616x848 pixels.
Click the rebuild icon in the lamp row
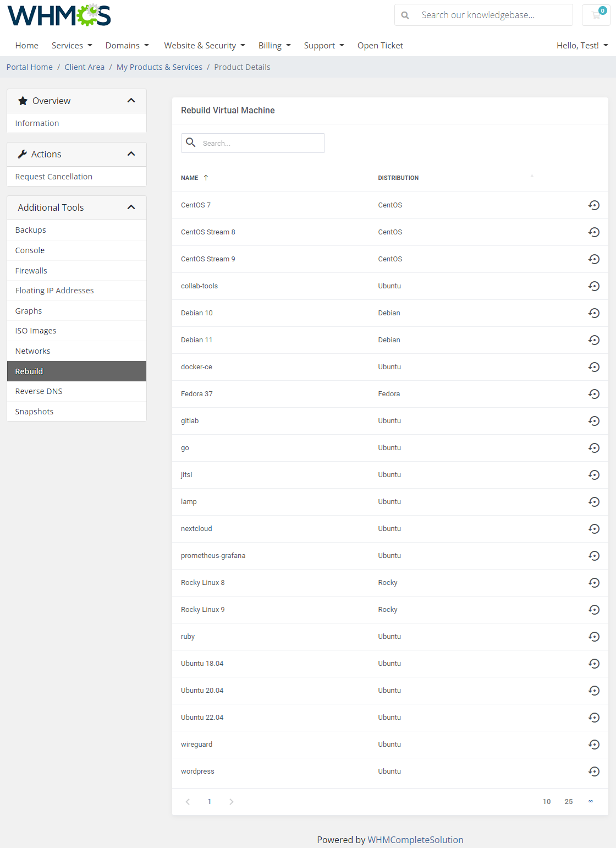(x=593, y=502)
